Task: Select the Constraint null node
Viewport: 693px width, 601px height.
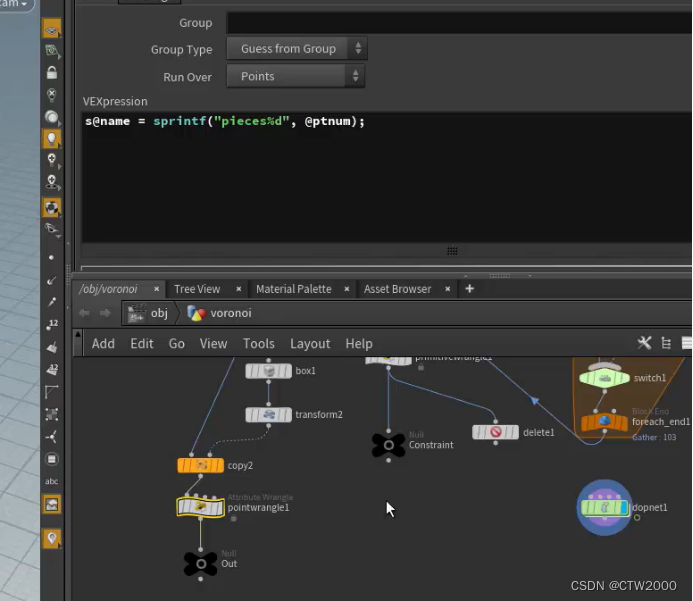Action: coord(388,445)
